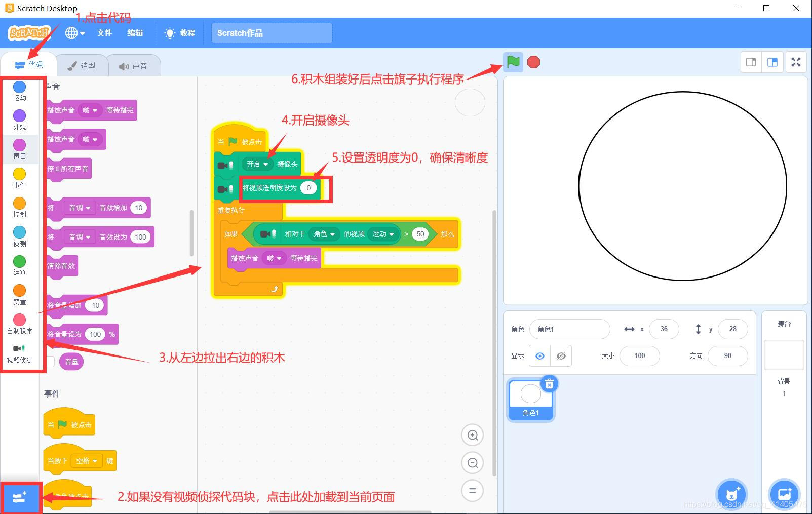This screenshot has width=812, height=514.
Task: Select the stage backdrop thumbnail
Action: [x=784, y=355]
